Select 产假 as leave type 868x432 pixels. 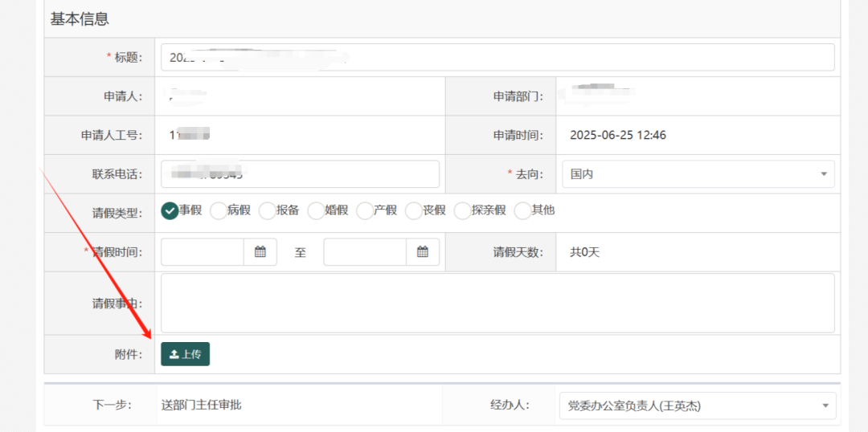tap(365, 210)
